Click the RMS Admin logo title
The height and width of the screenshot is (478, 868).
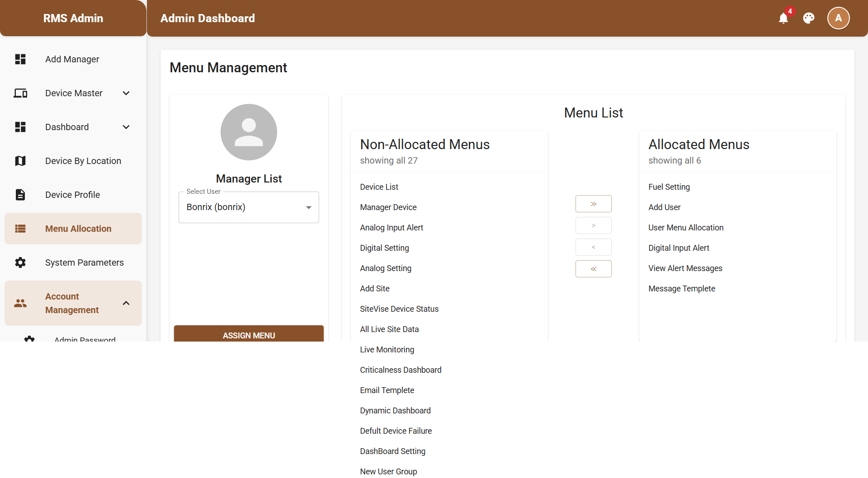[x=73, y=18]
